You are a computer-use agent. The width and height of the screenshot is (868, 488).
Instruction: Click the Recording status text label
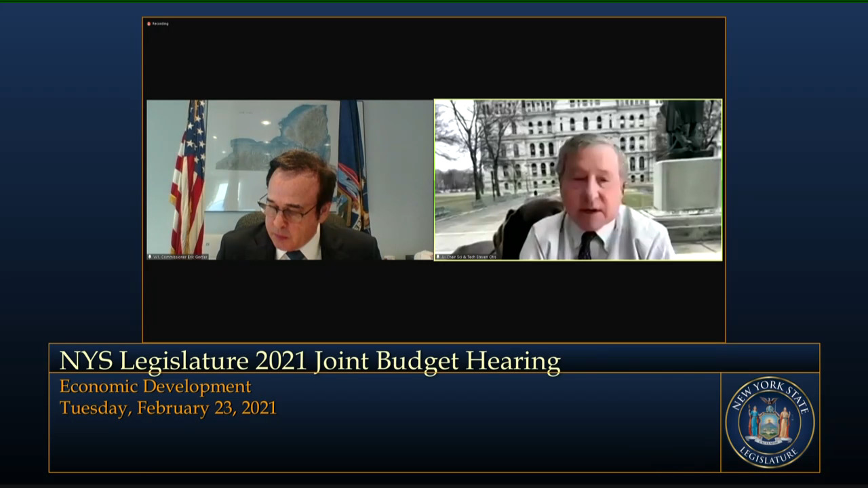(x=161, y=24)
